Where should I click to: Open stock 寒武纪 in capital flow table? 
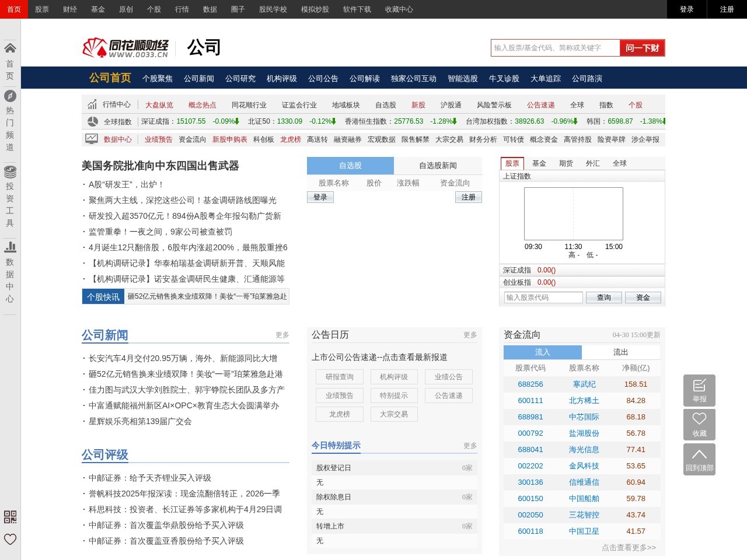[x=584, y=384]
